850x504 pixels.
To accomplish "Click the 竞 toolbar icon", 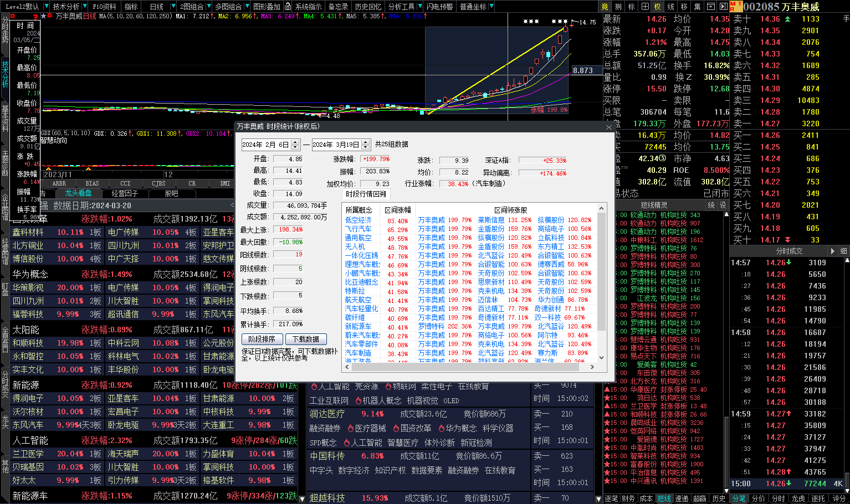I will coord(605,7).
